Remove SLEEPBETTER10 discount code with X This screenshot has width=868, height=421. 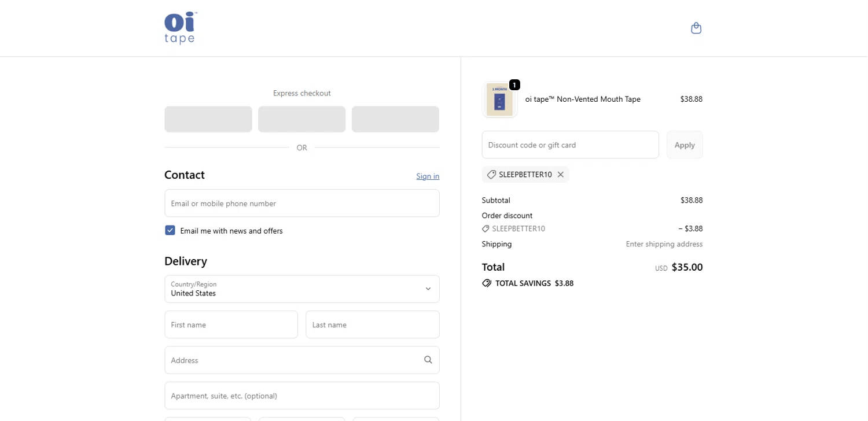coord(560,175)
